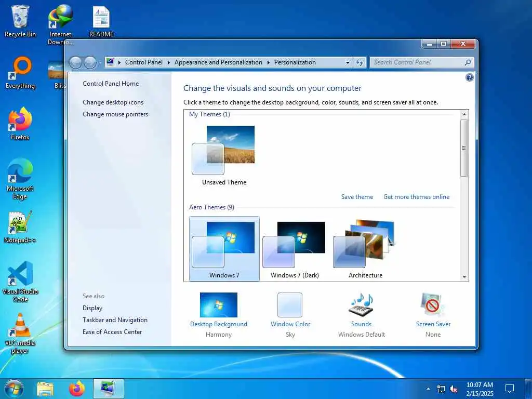Select the Visual Studio Code shortcut
Screen dimensions: 532x399
click(20, 282)
